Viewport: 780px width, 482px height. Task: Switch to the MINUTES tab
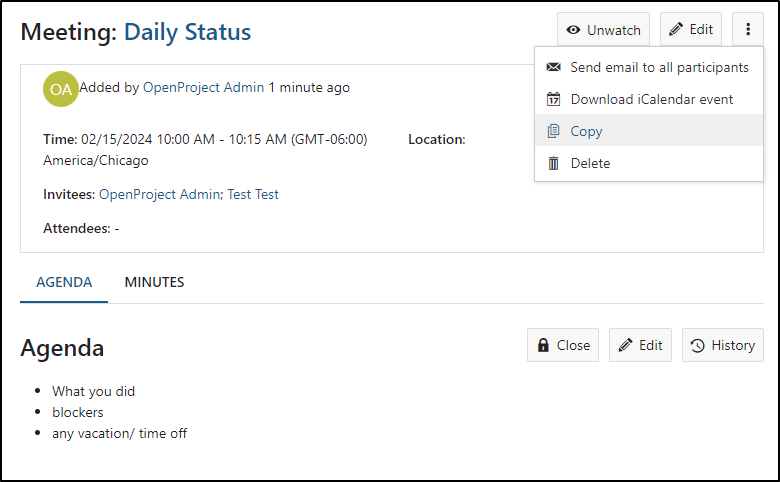coord(154,282)
